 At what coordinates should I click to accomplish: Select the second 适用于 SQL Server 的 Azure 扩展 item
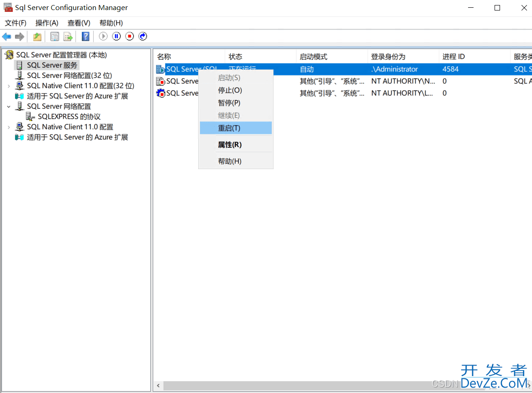point(77,137)
